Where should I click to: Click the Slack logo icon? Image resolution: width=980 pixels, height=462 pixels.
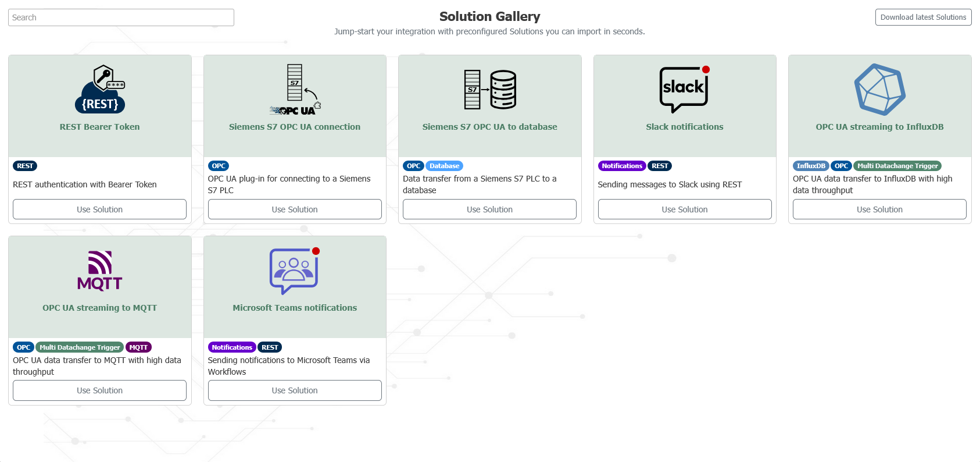click(684, 89)
